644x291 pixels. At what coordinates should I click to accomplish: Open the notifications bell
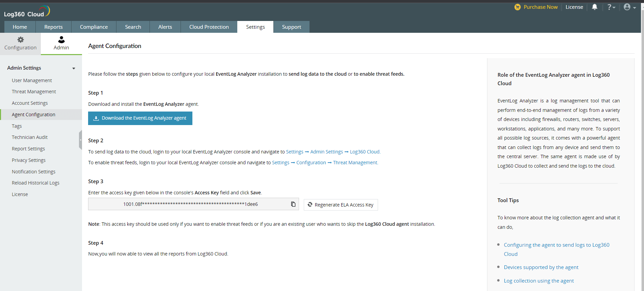click(595, 7)
